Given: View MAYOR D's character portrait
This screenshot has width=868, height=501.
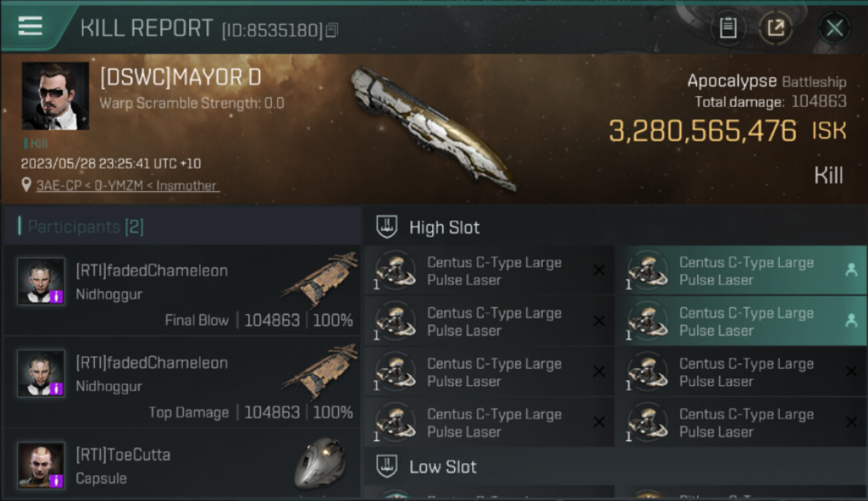Looking at the screenshot, I should (55, 96).
